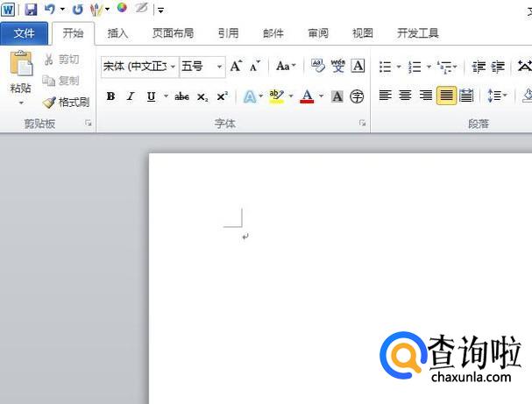Expand the undo history dropdown arrow

pyautogui.click(x=62, y=10)
